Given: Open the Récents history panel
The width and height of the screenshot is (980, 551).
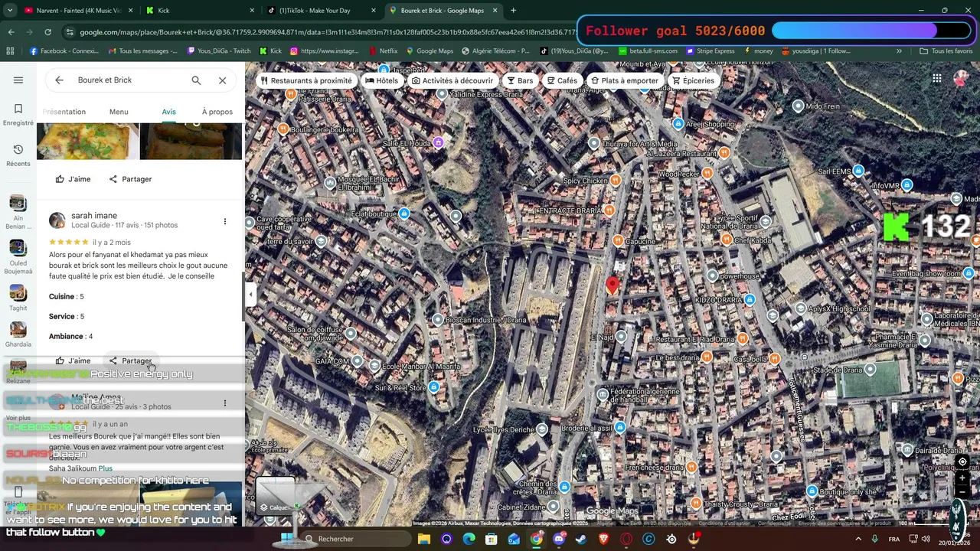Looking at the screenshot, I should click(x=18, y=155).
